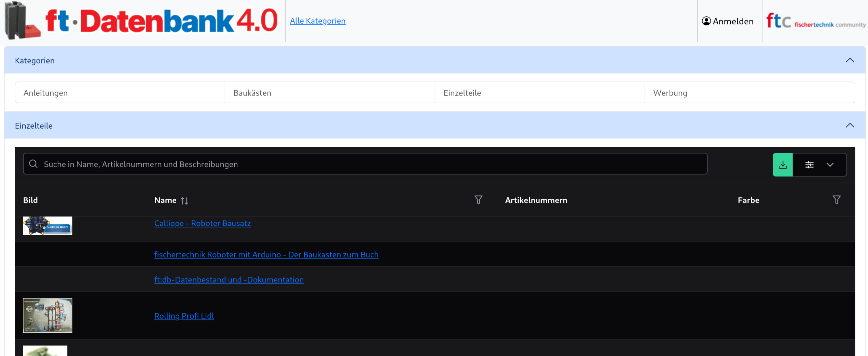Click the Anmelden login button
This screenshot has height=356, width=868.
728,21
